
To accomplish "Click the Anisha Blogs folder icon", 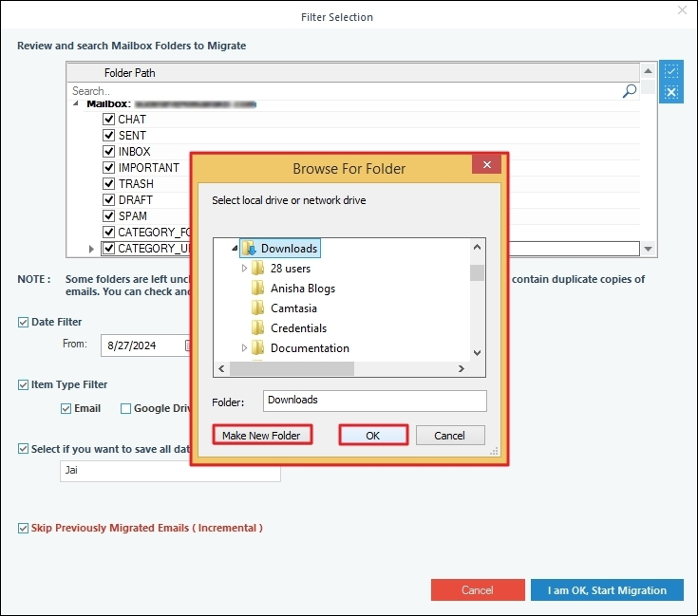I will tap(257, 289).
